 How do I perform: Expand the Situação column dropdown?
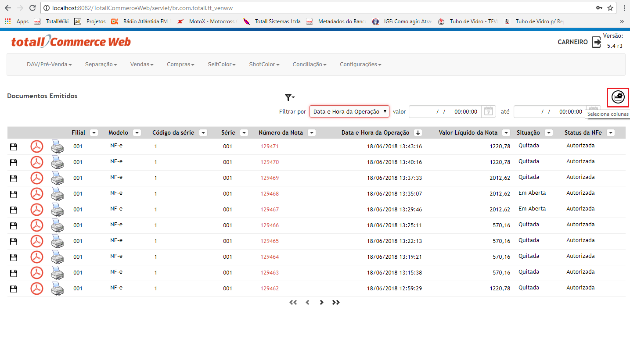(549, 133)
